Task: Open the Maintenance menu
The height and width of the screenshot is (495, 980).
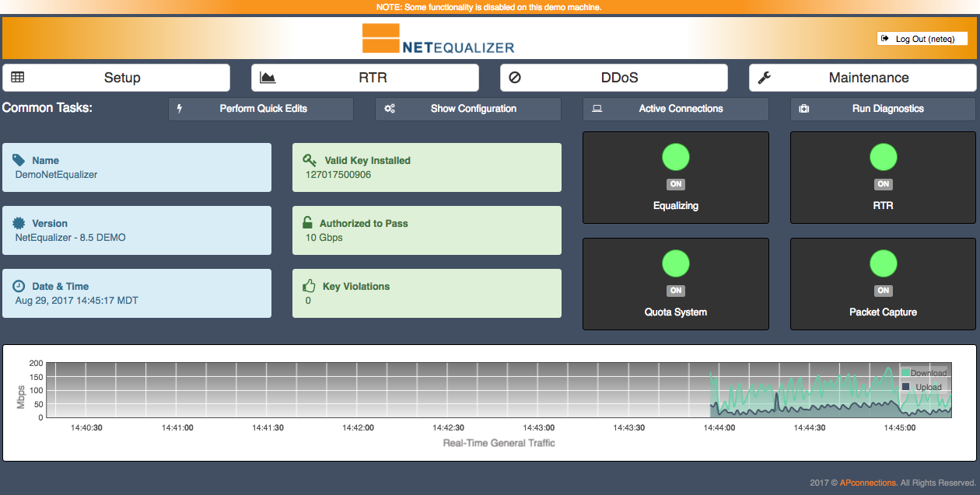Action: coord(863,78)
